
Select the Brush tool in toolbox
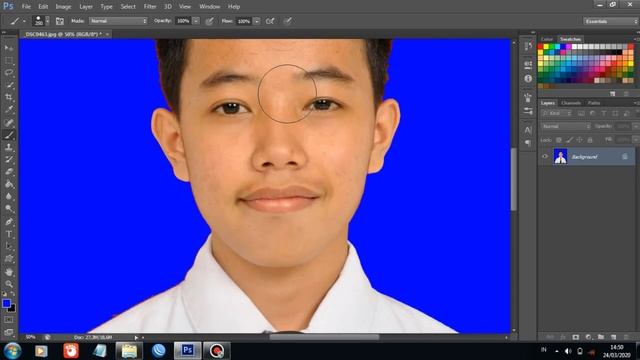(x=9, y=135)
